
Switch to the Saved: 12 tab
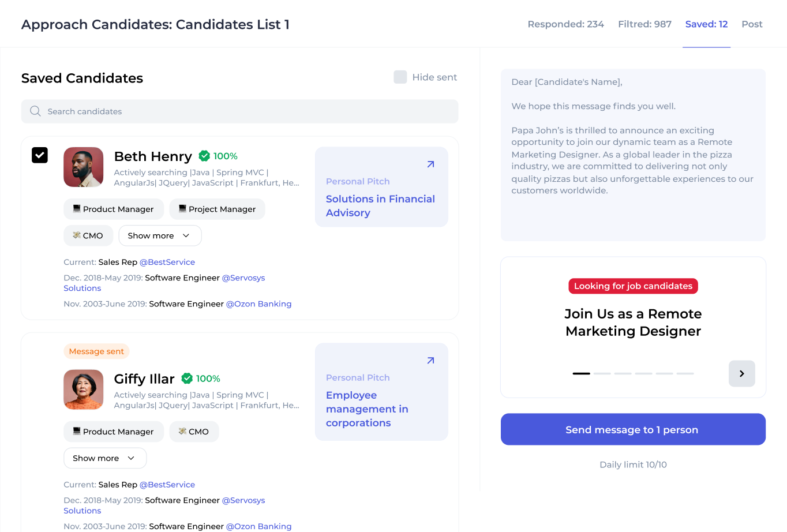point(706,24)
